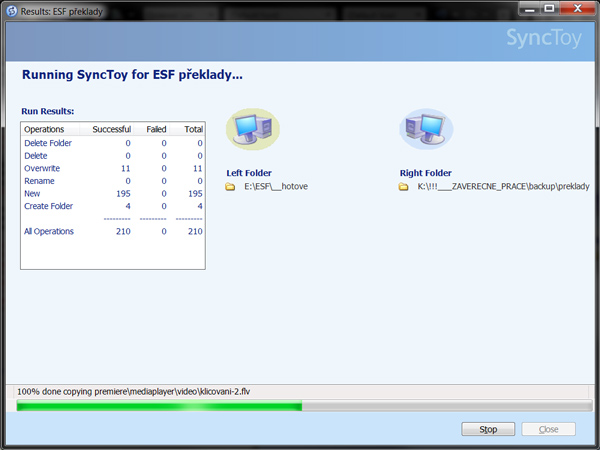This screenshot has width=600, height=450.
Task: Click the Failed column header
Action: click(156, 129)
